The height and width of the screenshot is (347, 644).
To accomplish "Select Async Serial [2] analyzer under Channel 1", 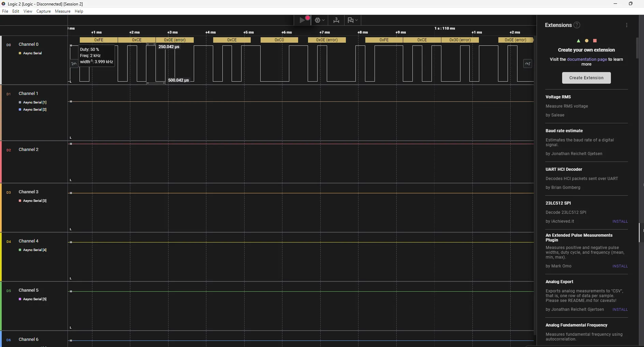I will tap(34, 110).
